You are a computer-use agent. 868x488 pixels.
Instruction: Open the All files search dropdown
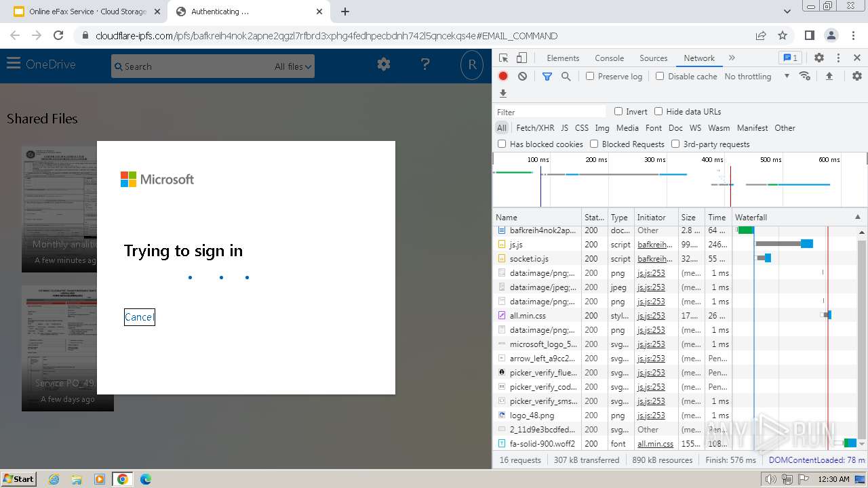pos(293,66)
